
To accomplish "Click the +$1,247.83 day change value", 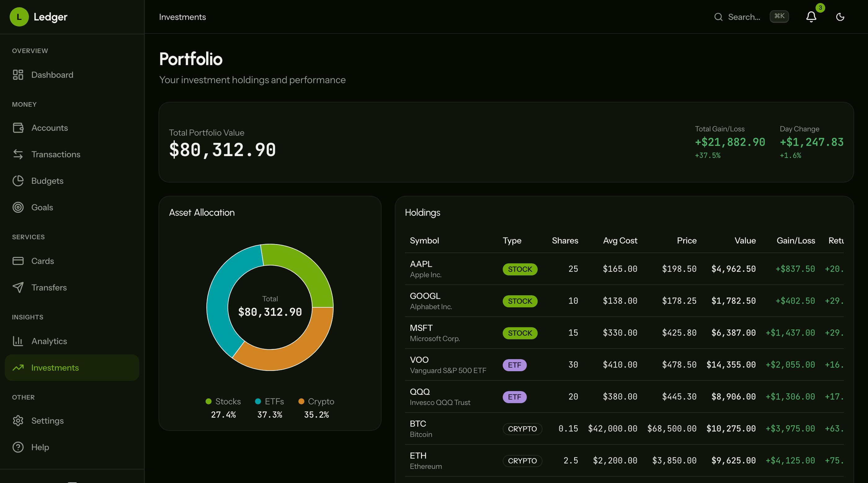I will click(x=811, y=142).
